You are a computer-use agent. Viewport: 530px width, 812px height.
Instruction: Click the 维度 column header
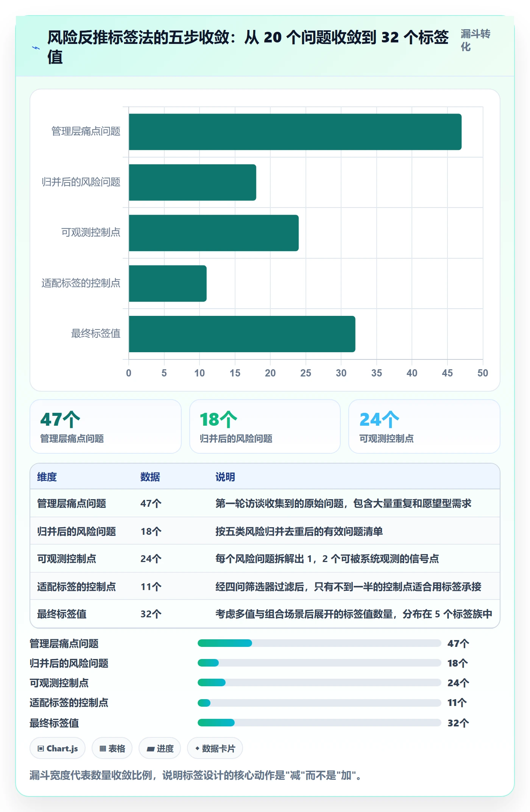[47, 477]
